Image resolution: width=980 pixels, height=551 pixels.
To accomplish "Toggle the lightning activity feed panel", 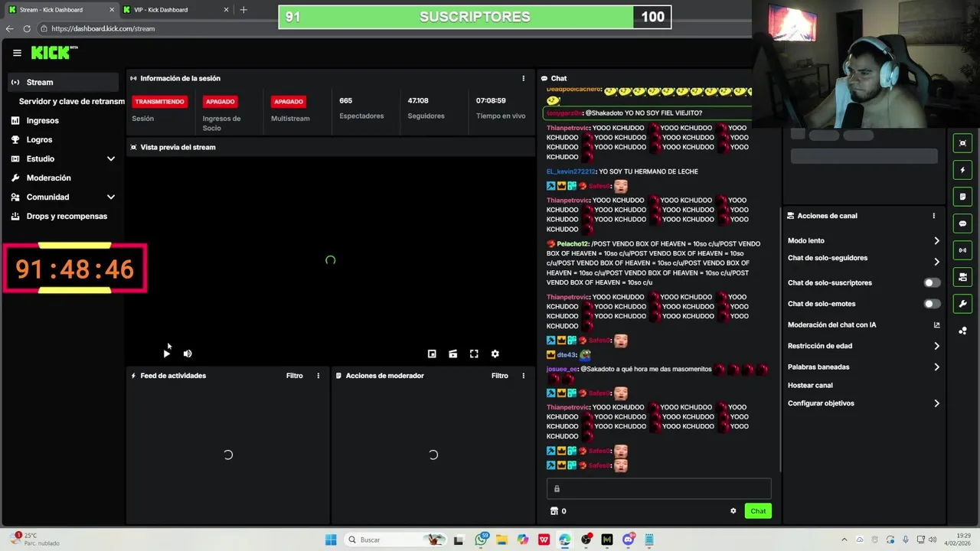I will point(962,170).
